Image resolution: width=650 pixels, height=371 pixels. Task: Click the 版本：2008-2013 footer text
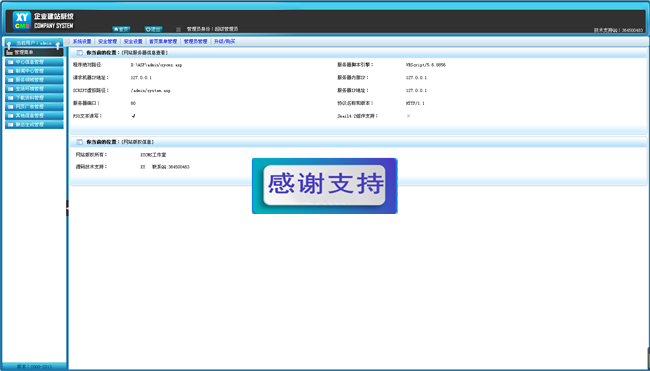[34, 367]
